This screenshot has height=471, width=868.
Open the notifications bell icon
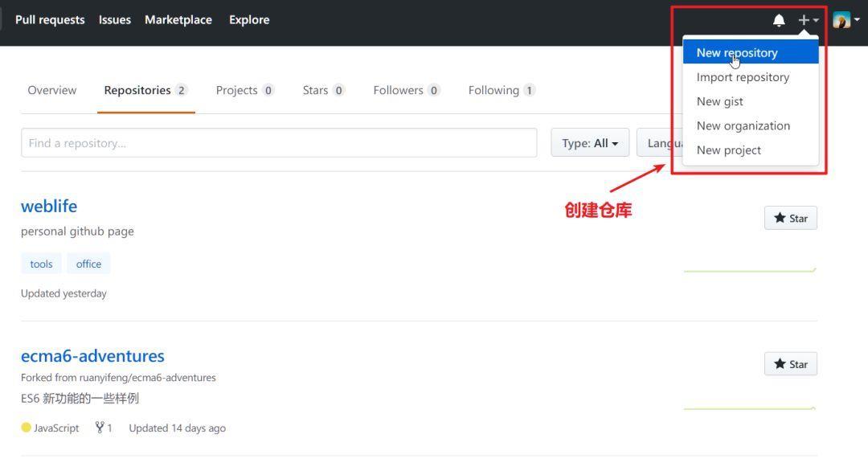pyautogui.click(x=779, y=20)
